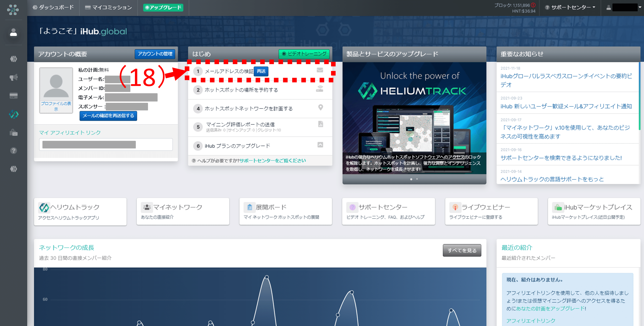
Task: Click the アカウントの管理 button
Action: 155,54
